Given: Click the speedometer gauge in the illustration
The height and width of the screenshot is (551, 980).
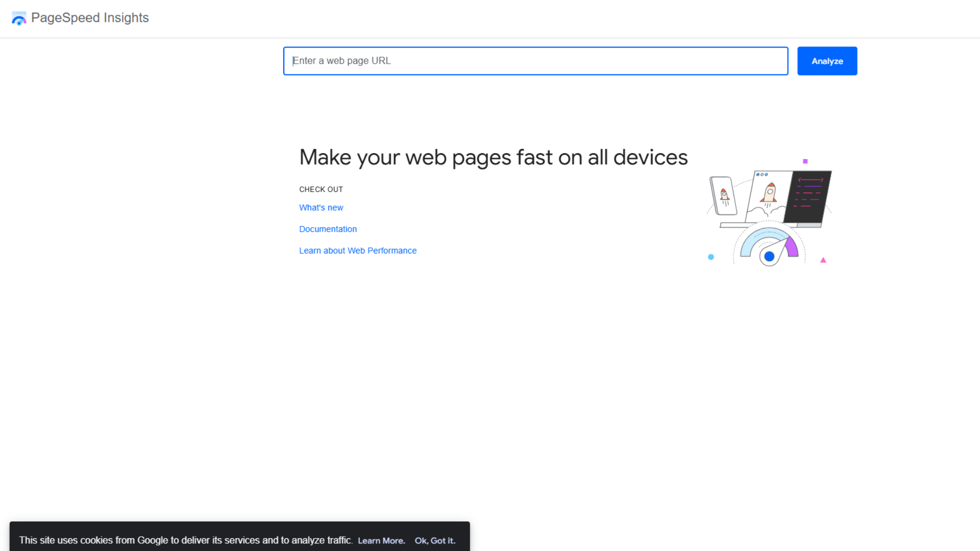Looking at the screenshot, I should pyautogui.click(x=768, y=245).
